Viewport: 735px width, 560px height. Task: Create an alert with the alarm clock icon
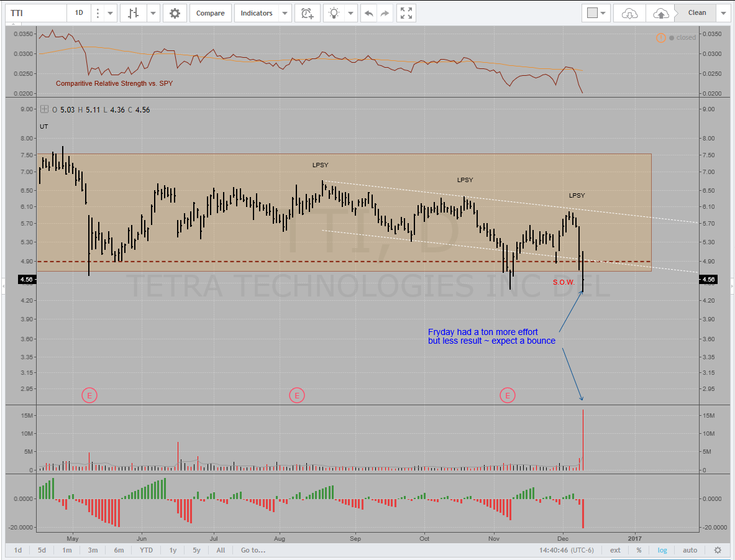[x=307, y=13]
